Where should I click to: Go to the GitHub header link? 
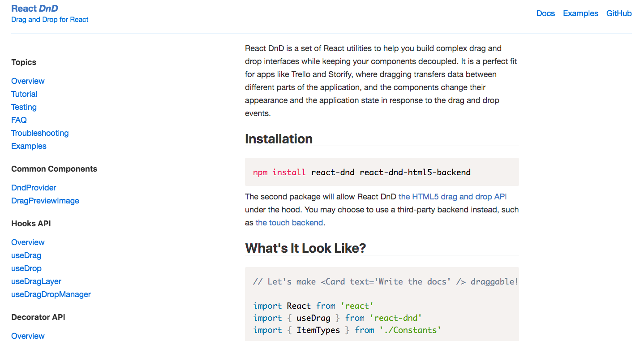(619, 13)
